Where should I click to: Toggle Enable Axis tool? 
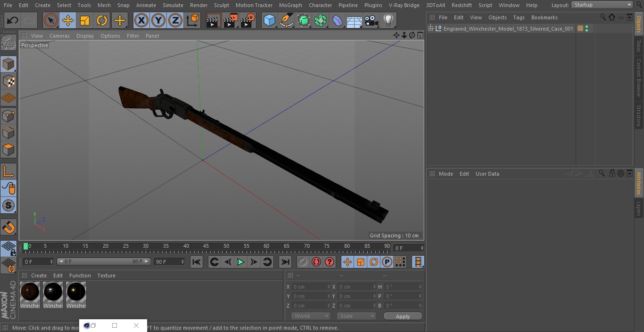(8, 171)
